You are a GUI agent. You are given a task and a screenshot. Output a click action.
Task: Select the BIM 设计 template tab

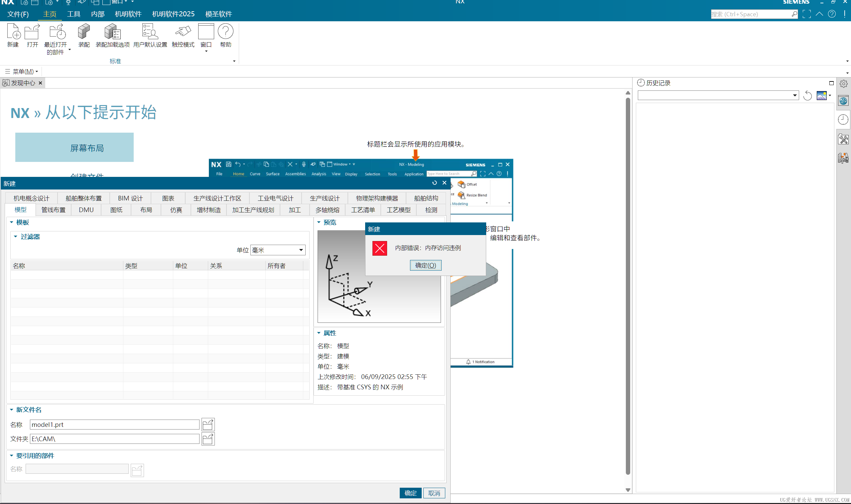(130, 198)
